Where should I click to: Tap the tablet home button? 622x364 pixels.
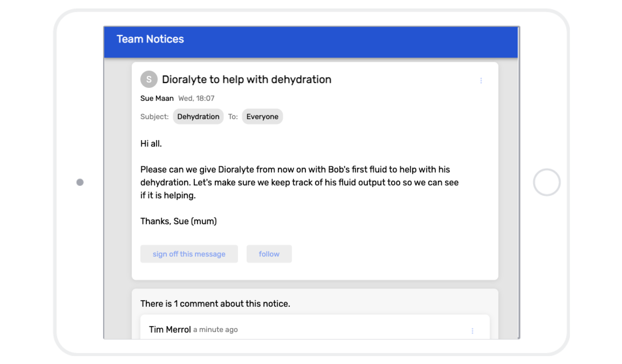coord(546,182)
